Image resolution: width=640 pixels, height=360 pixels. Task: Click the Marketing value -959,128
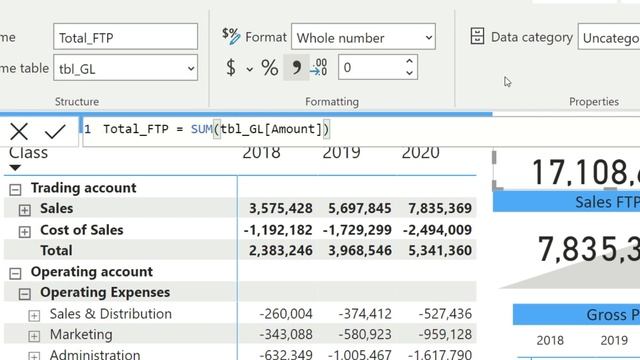(445, 335)
